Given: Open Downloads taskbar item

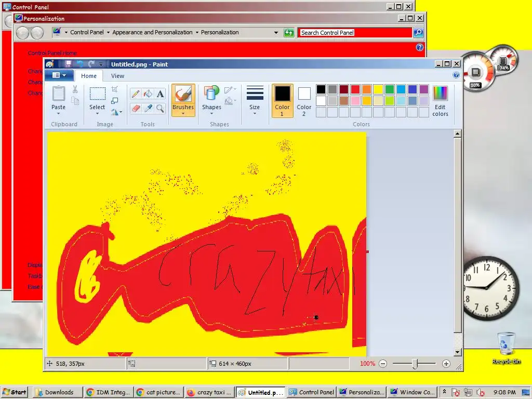Looking at the screenshot, I should (x=58, y=392).
